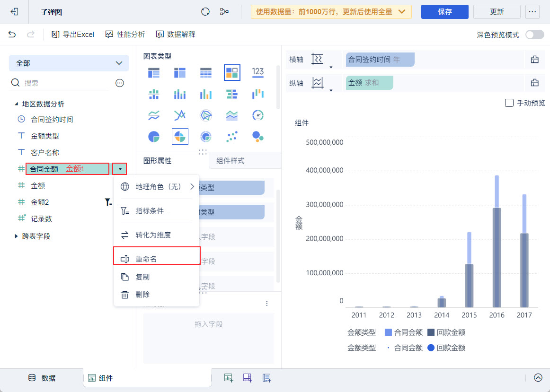The height and width of the screenshot is (392, 550).
Task: Pick the radar chart icon
Action: 206,115
